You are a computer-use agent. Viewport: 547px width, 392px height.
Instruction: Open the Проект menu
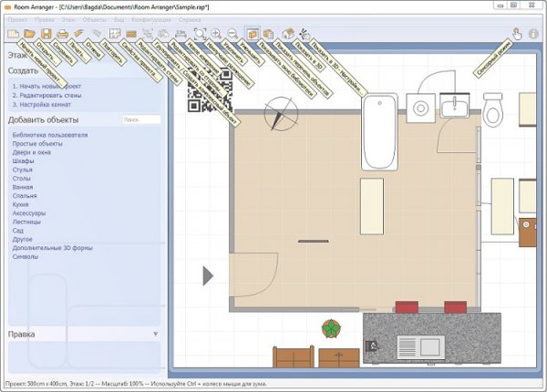(17, 20)
